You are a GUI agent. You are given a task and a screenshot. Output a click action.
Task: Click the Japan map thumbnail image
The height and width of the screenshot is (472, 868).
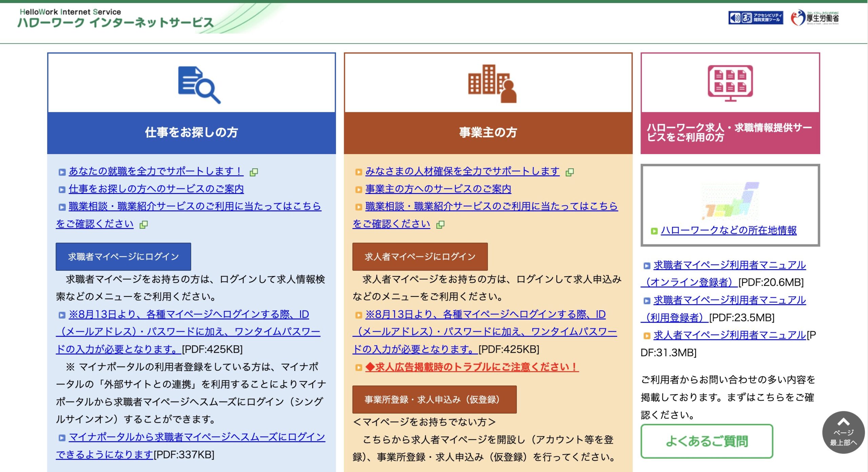coord(730,201)
